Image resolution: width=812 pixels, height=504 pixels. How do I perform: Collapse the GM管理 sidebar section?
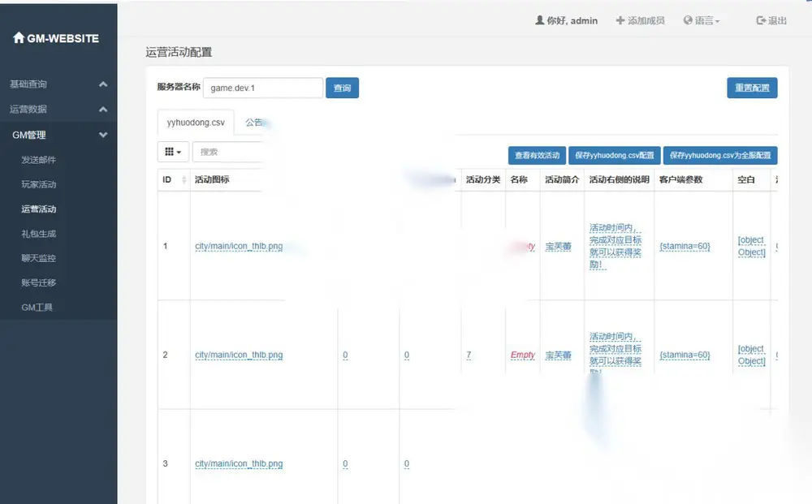tap(58, 135)
